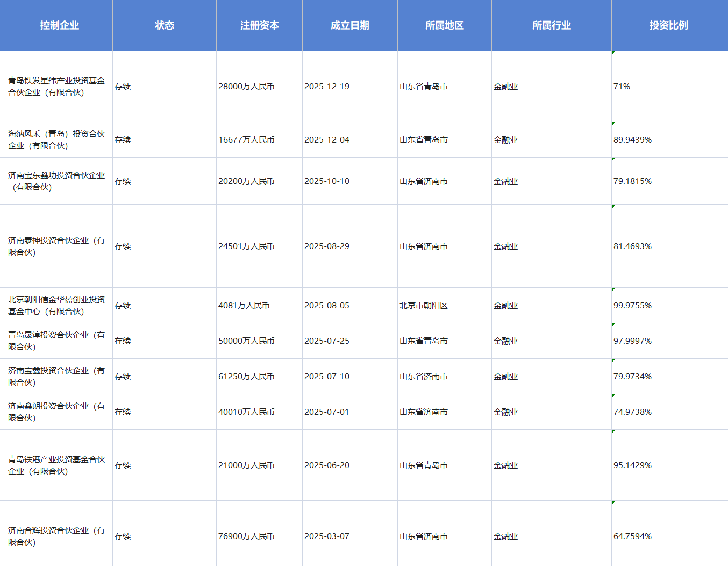
Task: Click green error triangle on 71% cell
Action: [613, 53]
